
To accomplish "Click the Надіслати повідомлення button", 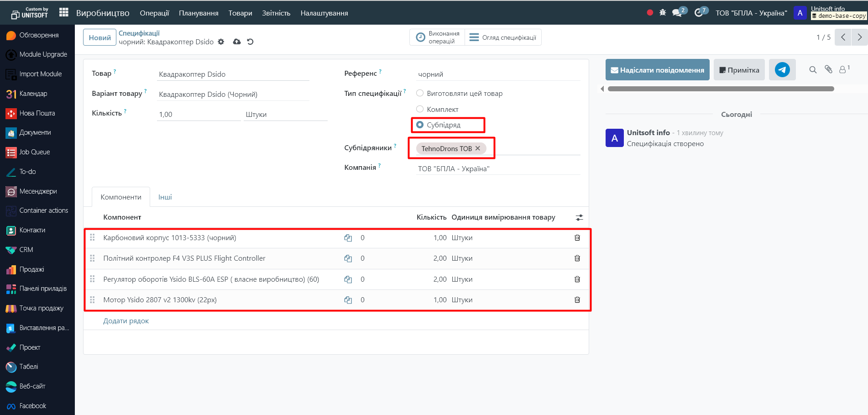I will (x=657, y=70).
